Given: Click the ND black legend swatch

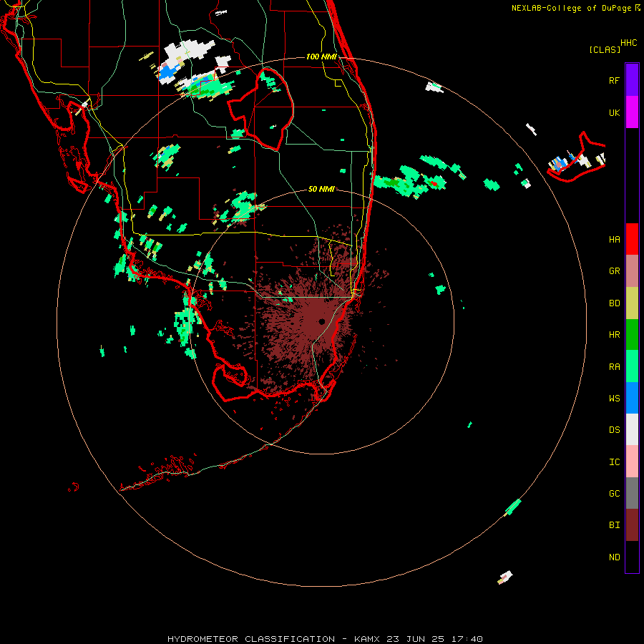Looking at the screenshot, I should pyautogui.click(x=632, y=557).
